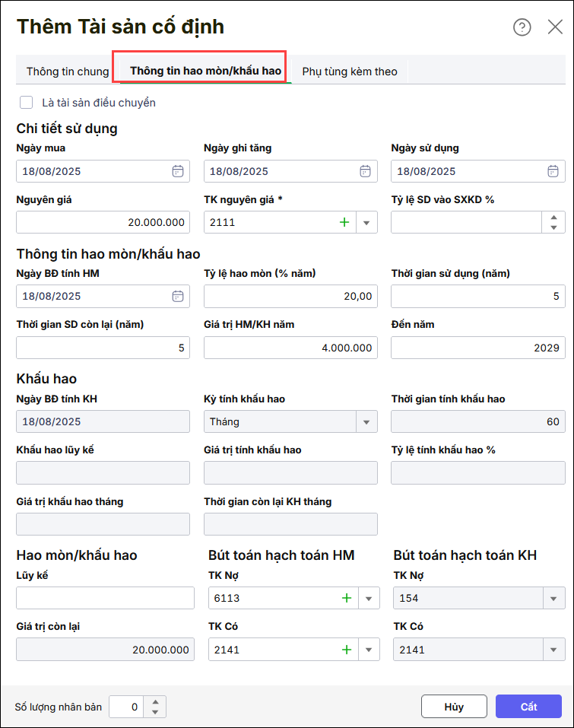Click green plus beside account 6113
The height and width of the screenshot is (728, 574).
(347, 598)
